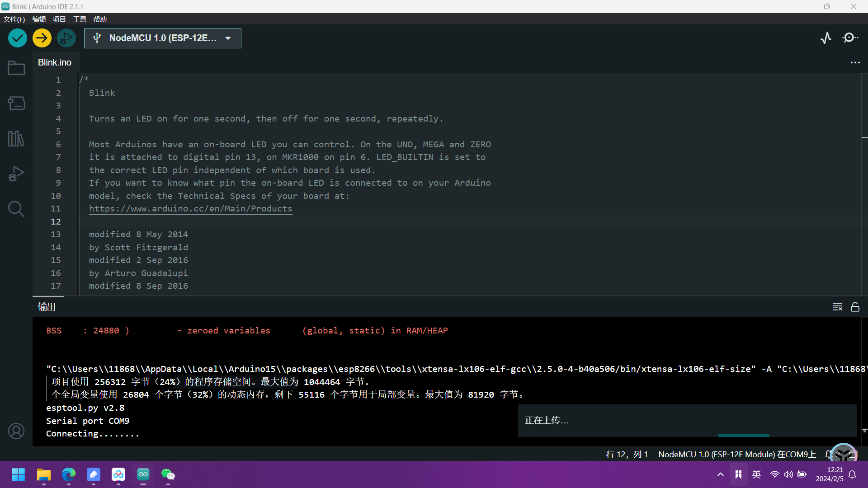Open the 项目 menu
Image resolution: width=868 pixels, height=488 pixels.
click(59, 19)
